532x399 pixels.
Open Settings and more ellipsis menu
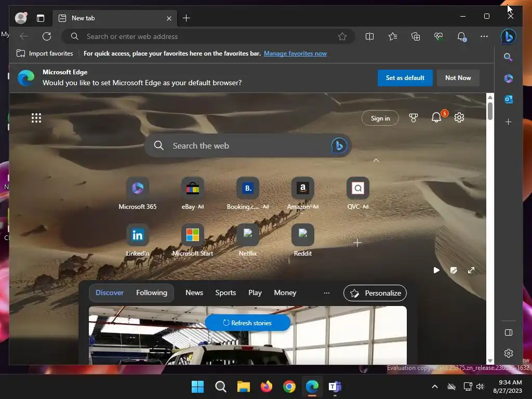(484, 36)
